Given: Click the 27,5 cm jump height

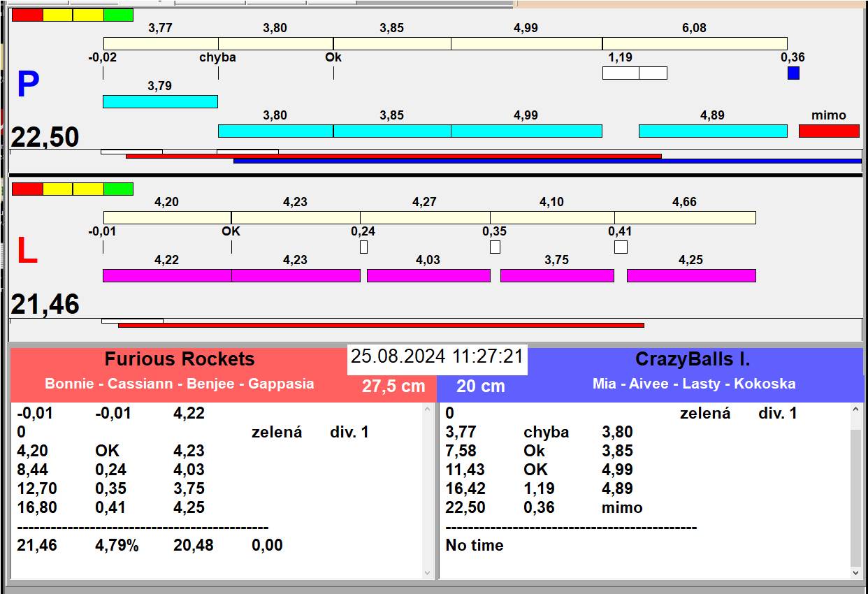Looking at the screenshot, I should point(393,386).
